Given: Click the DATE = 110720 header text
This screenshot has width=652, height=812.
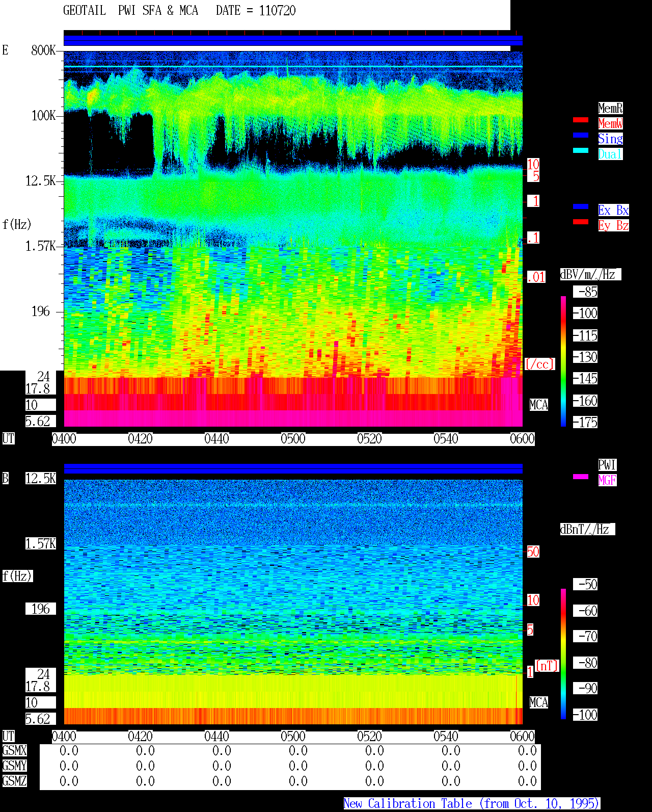Looking at the screenshot, I should point(256,11).
